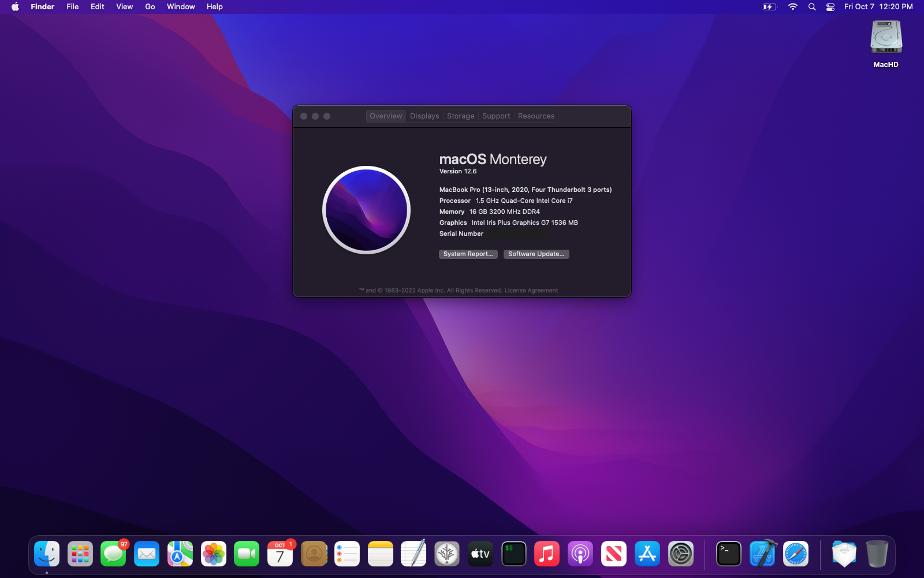
Task: Open the MacHD drive on the desktop
Action: [885, 36]
